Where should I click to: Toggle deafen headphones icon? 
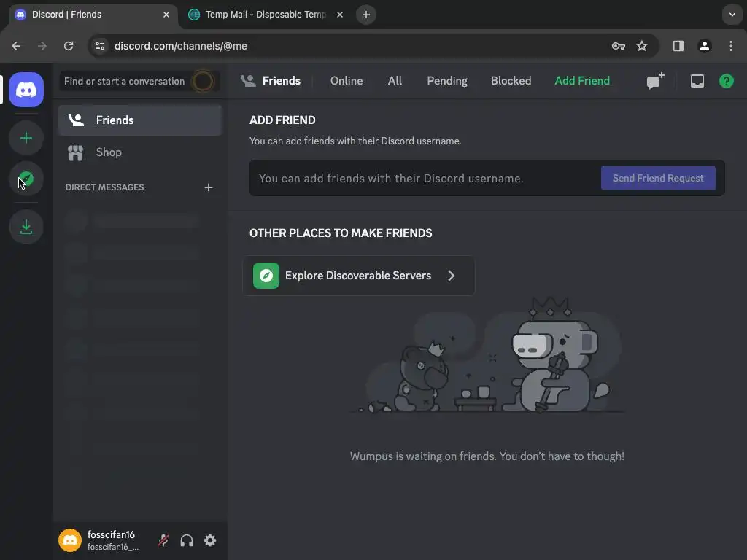pyautogui.click(x=187, y=540)
